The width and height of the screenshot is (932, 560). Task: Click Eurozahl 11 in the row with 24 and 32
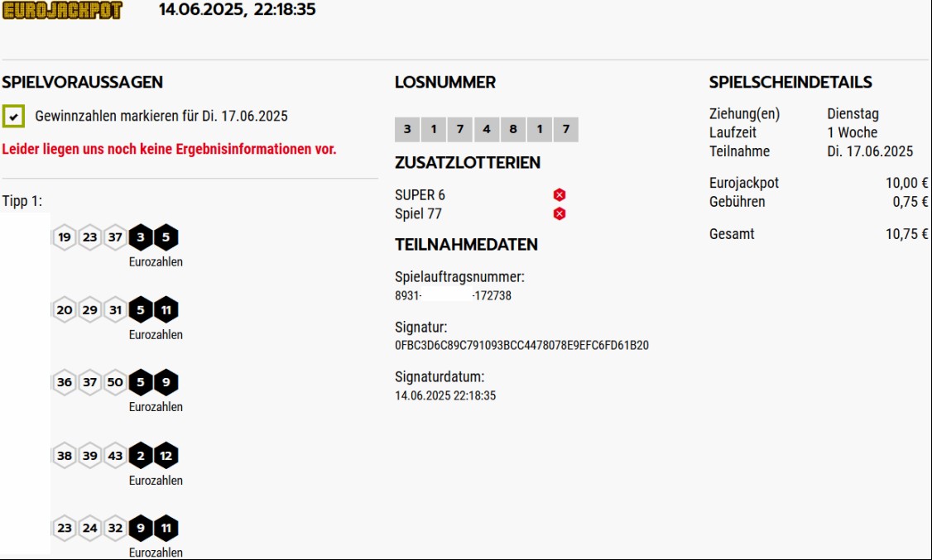click(166, 528)
